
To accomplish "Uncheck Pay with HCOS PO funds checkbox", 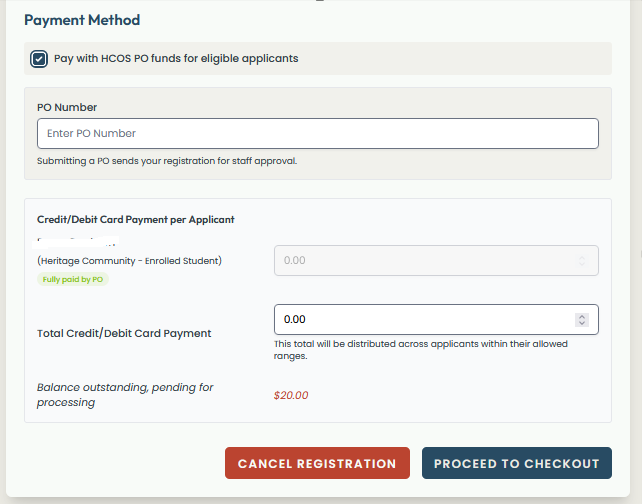I will pos(39,59).
